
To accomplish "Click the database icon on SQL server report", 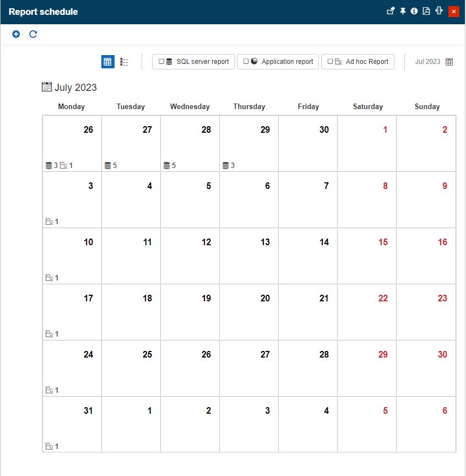I will pos(169,62).
